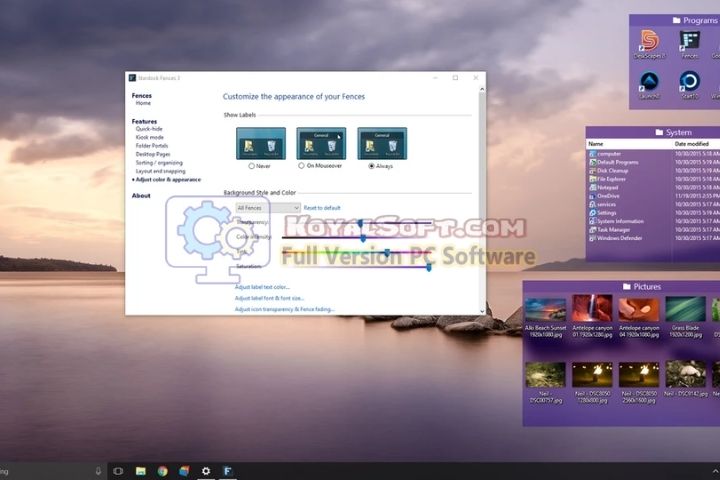Screen dimensions: 720x480
Task: Click Adjust icon transparency & Fence fading link
Action: coord(285,310)
